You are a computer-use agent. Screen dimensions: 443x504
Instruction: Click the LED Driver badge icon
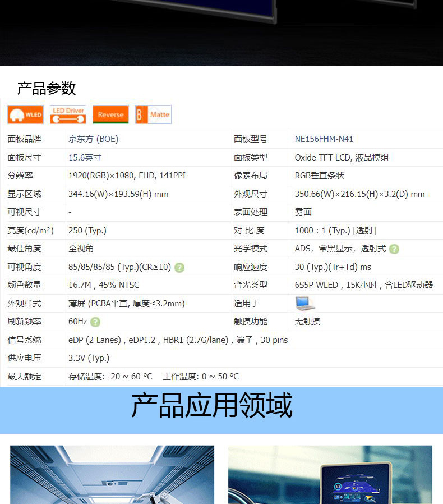68,114
